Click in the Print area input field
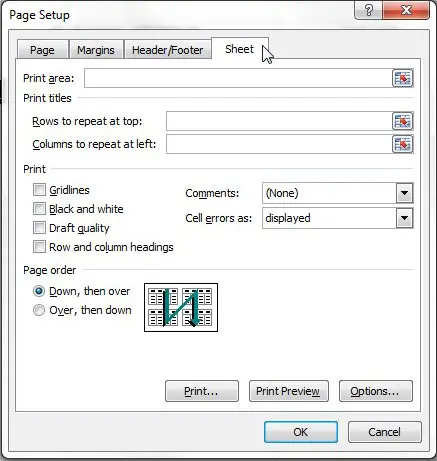Image resolution: width=437 pixels, height=461 pixels. point(238,78)
